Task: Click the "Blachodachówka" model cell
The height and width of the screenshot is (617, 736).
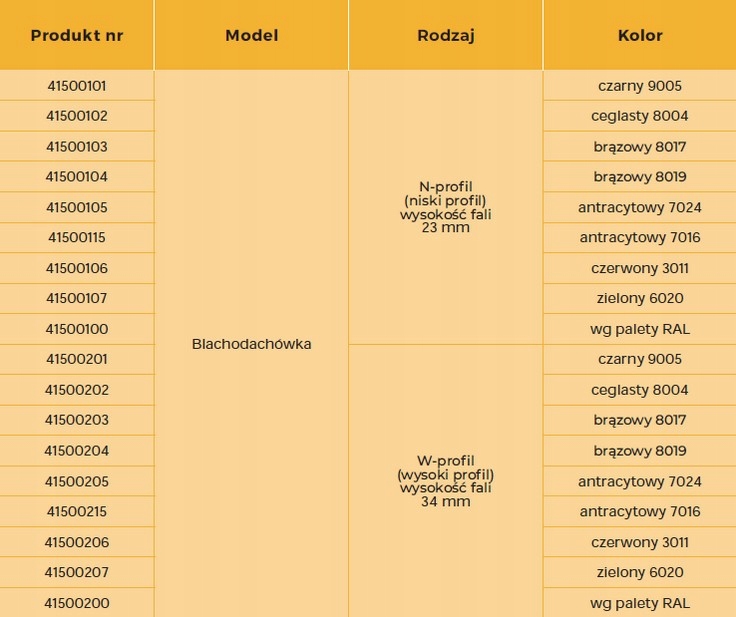Action: pyautogui.click(x=251, y=344)
